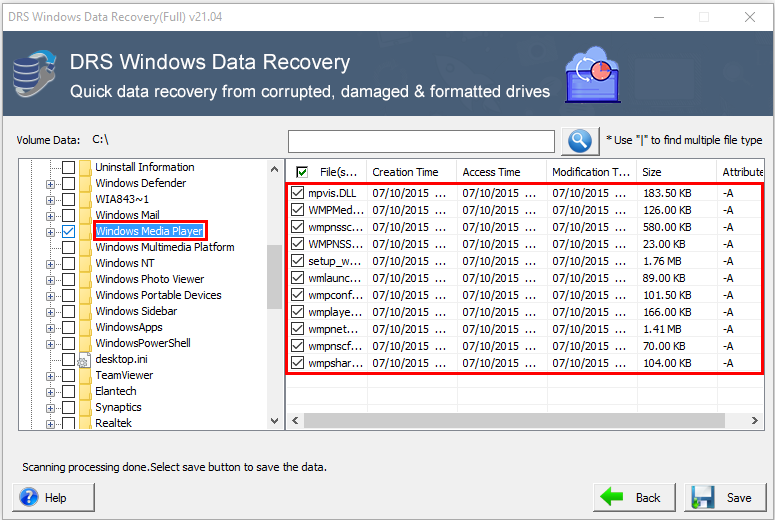Click the Elantech folder icon
The image size is (775, 520).
[x=86, y=391]
